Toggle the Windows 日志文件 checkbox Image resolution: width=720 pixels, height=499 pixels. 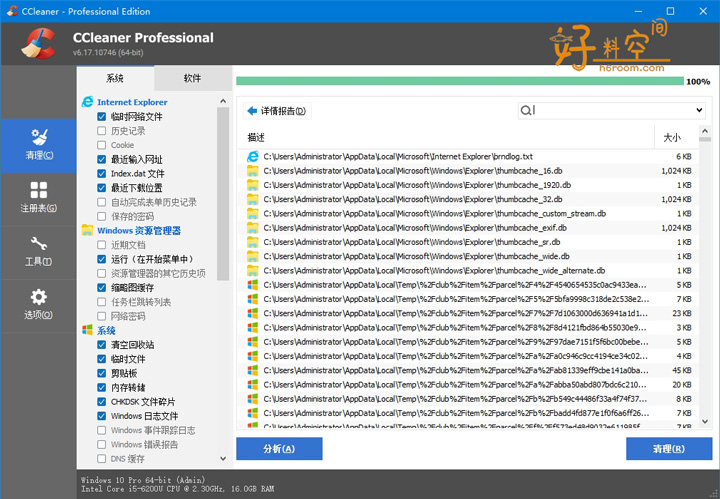tap(101, 416)
